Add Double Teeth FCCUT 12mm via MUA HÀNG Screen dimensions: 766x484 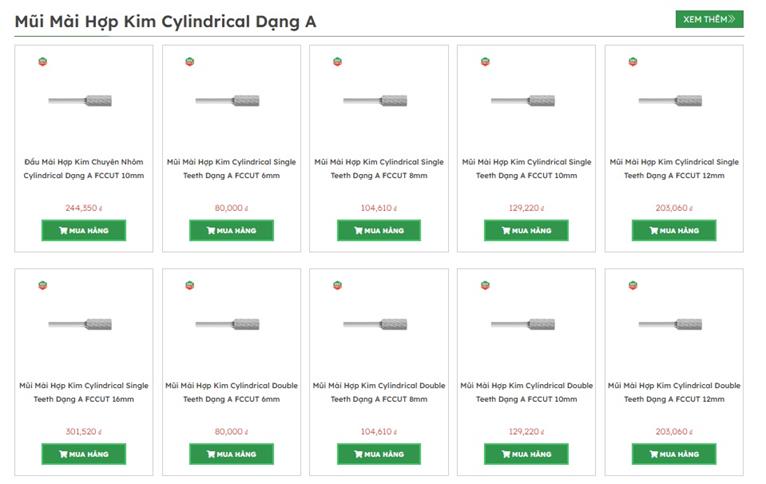point(673,454)
